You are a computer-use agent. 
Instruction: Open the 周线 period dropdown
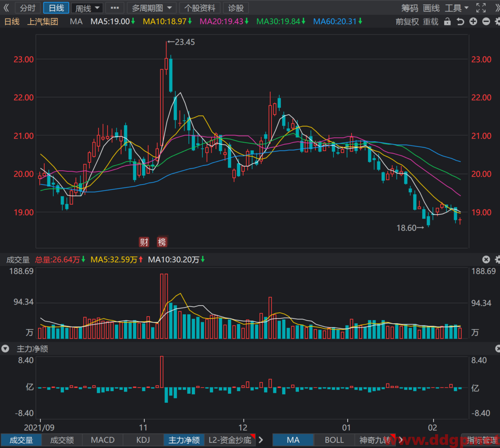(x=87, y=8)
